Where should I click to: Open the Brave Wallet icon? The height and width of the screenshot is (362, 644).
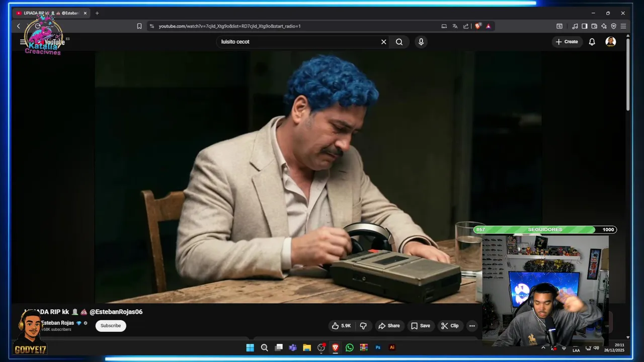click(x=594, y=26)
